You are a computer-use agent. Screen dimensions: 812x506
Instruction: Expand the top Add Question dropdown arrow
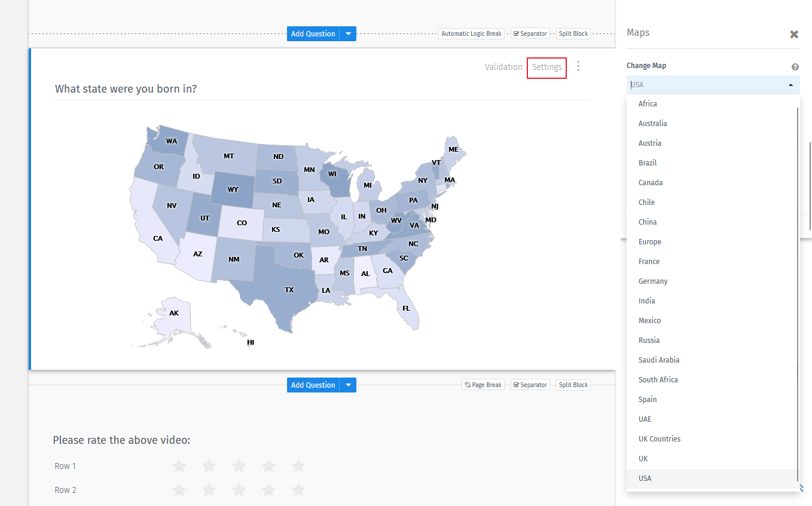(x=348, y=34)
